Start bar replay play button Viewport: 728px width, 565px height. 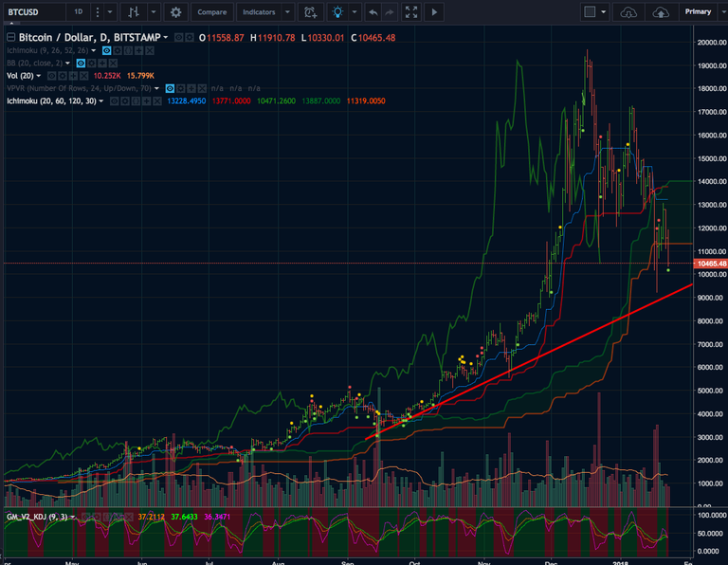click(x=435, y=12)
